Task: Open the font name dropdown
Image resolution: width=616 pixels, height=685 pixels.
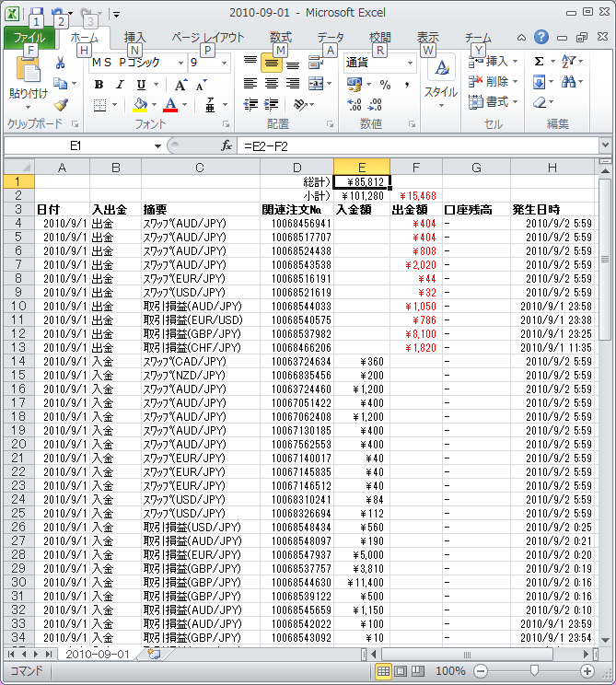Action: (179, 63)
